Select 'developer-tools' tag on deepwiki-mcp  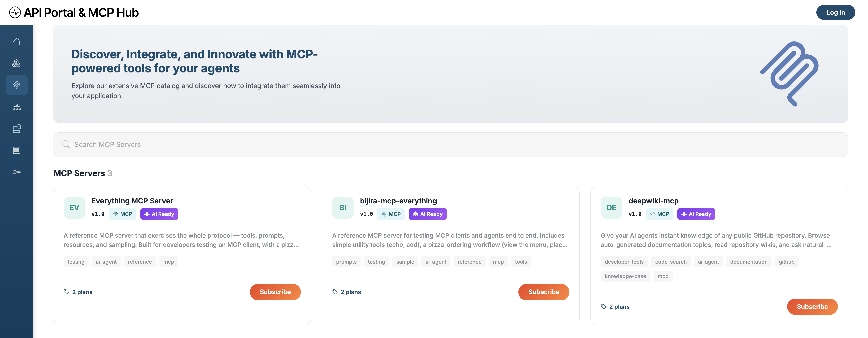(x=624, y=262)
